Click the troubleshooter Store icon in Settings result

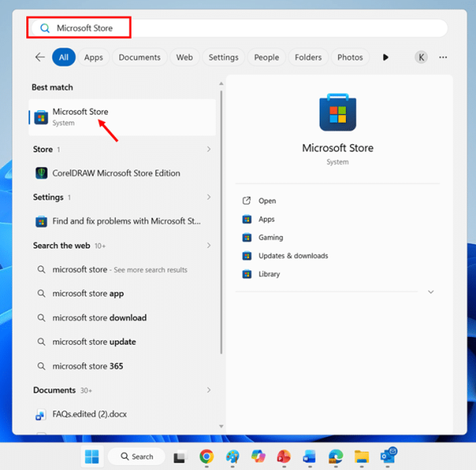[x=41, y=221]
